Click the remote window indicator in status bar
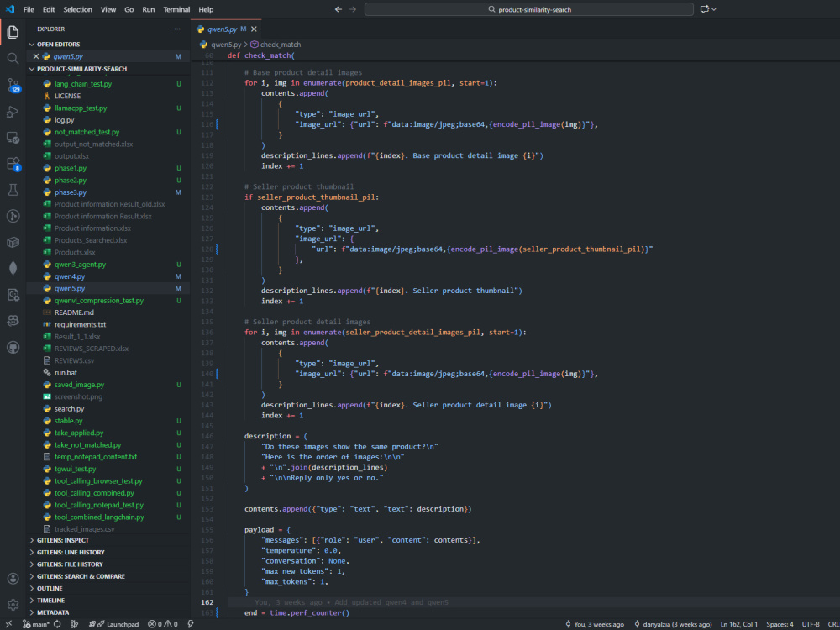Image resolution: width=840 pixels, height=630 pixels. [x=9, y=624]
